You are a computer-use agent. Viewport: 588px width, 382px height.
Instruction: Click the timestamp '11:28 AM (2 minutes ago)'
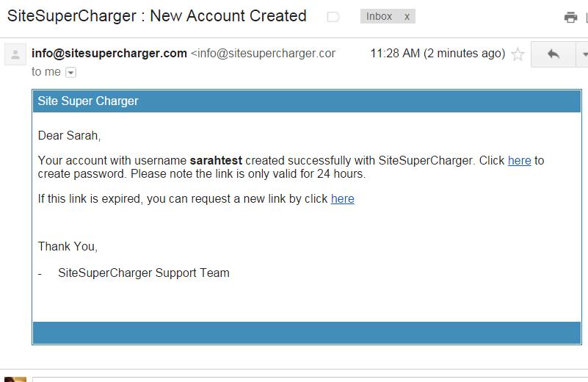coord(438,54)
